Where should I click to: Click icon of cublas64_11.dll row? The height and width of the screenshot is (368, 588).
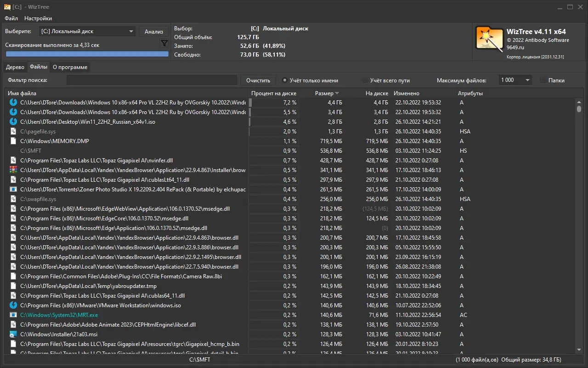point(13,296)
